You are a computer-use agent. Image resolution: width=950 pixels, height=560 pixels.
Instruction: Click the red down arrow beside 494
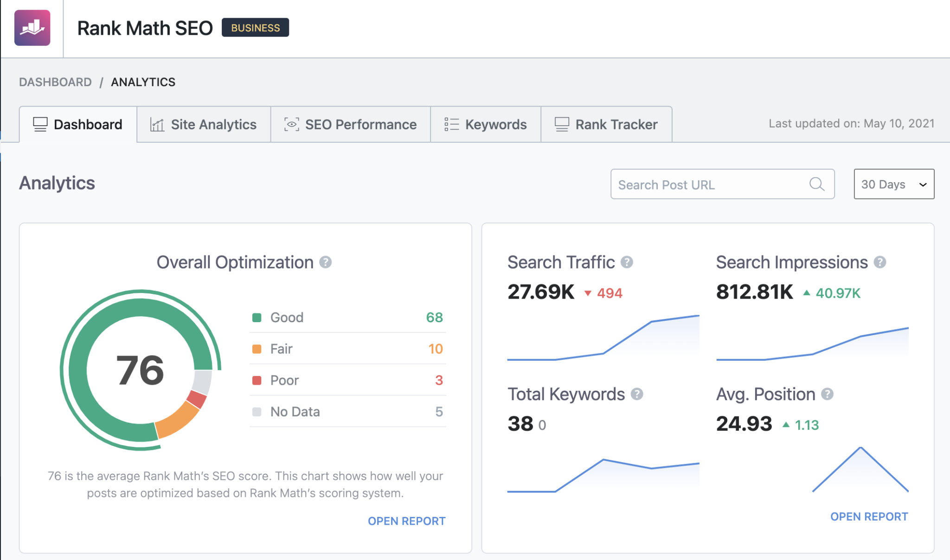(x=588, y=293)
